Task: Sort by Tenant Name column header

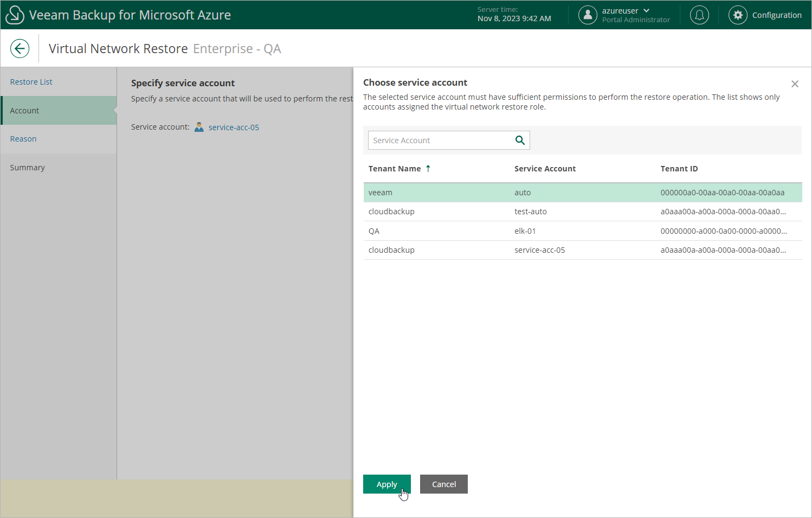Action: tap(395, 169)
